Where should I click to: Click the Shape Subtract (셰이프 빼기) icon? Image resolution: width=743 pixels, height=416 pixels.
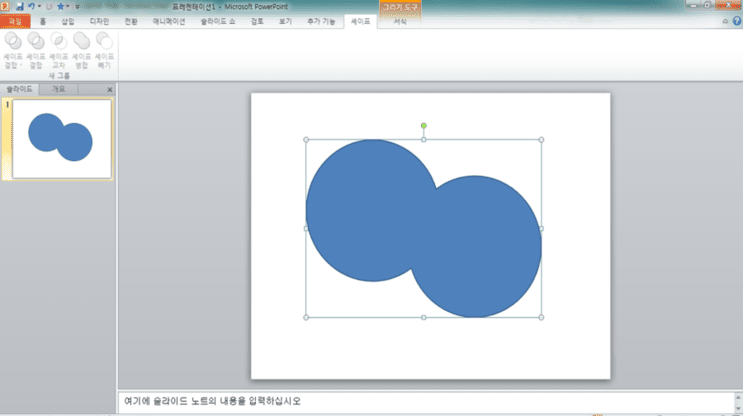click(104, 41)
